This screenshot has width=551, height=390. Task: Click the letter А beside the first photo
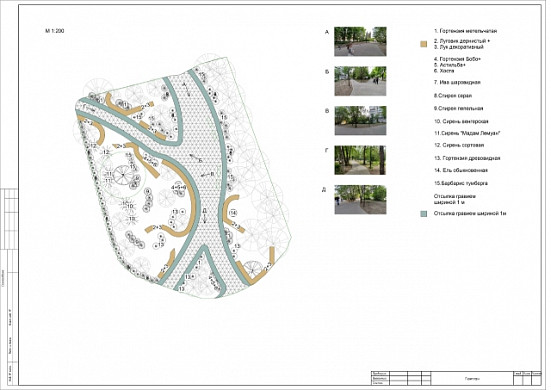click(327, 32)
